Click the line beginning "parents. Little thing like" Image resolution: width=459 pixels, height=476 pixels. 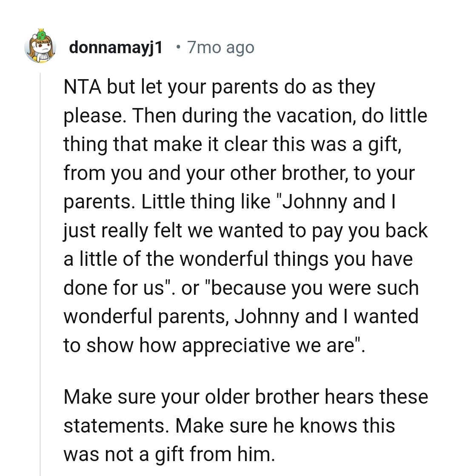pos(230,202)
